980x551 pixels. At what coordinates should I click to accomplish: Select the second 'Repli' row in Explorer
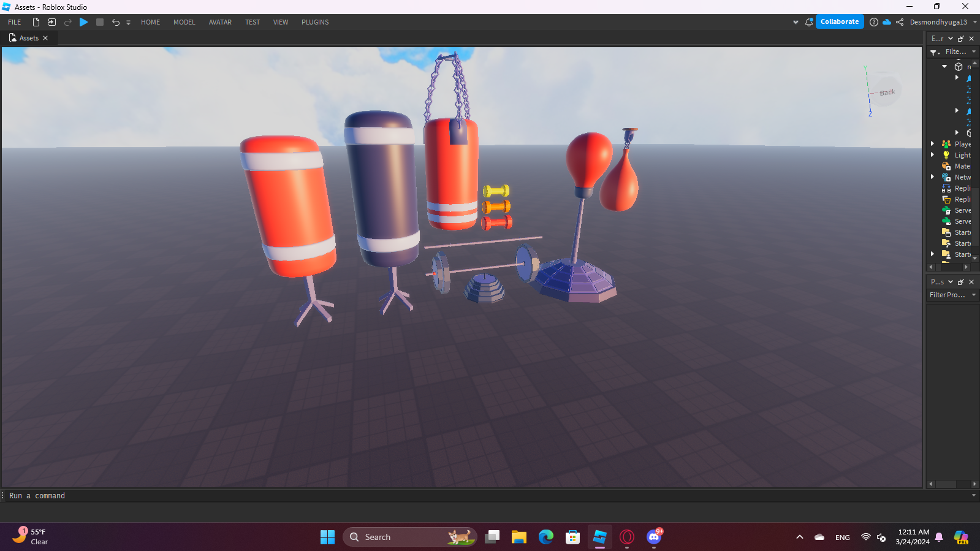(956, 199)
